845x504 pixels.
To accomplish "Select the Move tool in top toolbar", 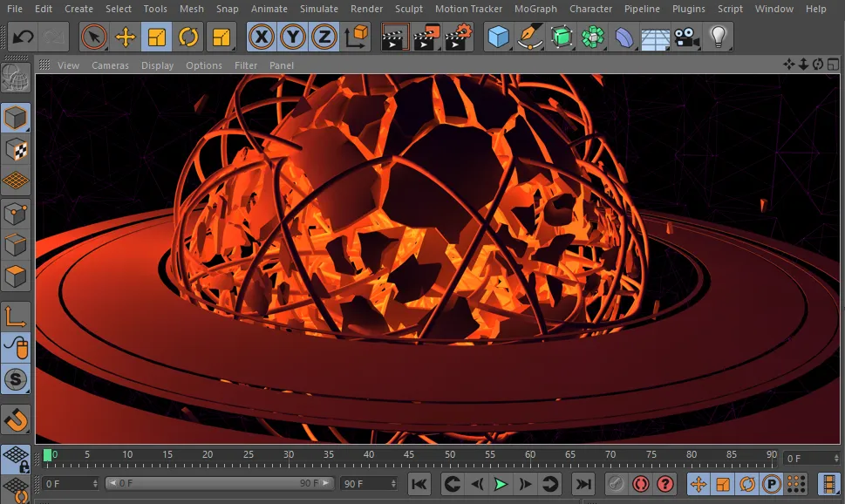I will coord(126,37).
